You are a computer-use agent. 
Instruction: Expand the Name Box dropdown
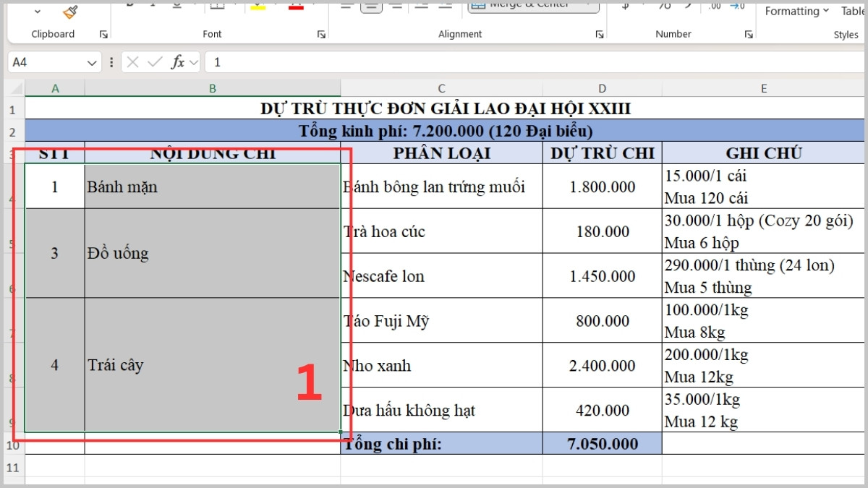point(92,61)
